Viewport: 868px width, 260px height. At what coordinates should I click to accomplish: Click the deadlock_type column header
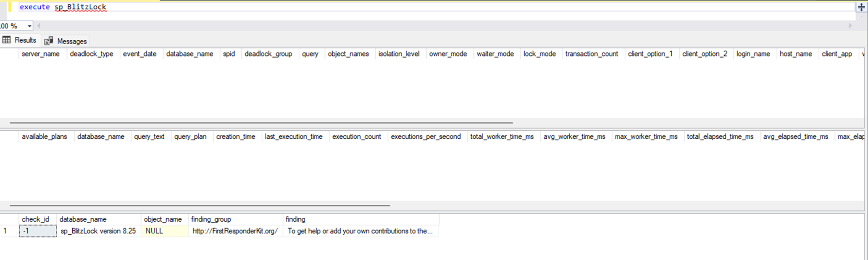pos(92,54)
